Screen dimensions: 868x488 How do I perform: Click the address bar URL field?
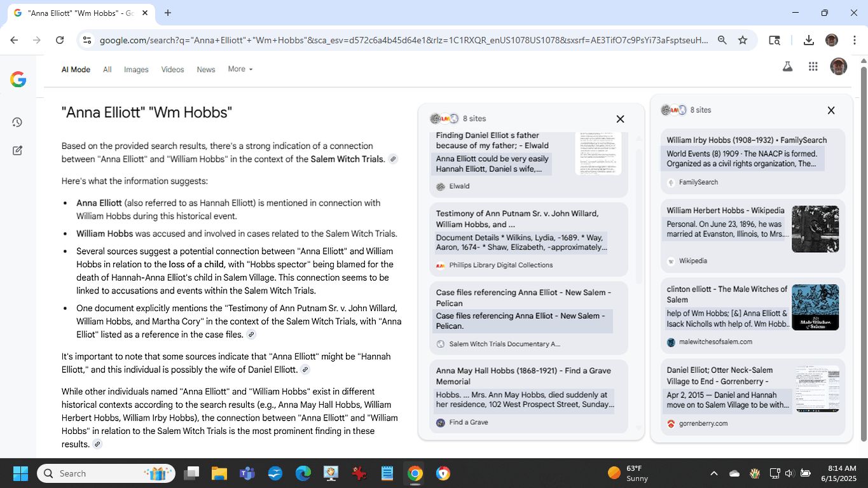click(x=403, y=40)
